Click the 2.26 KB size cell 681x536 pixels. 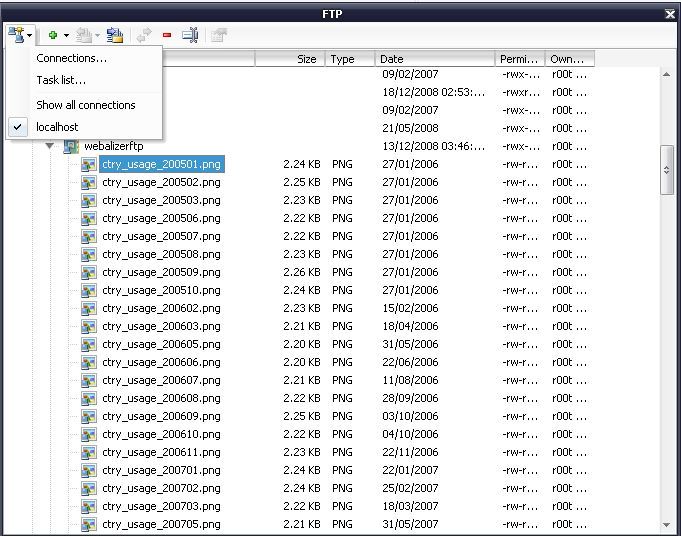(x=302, y=272)
